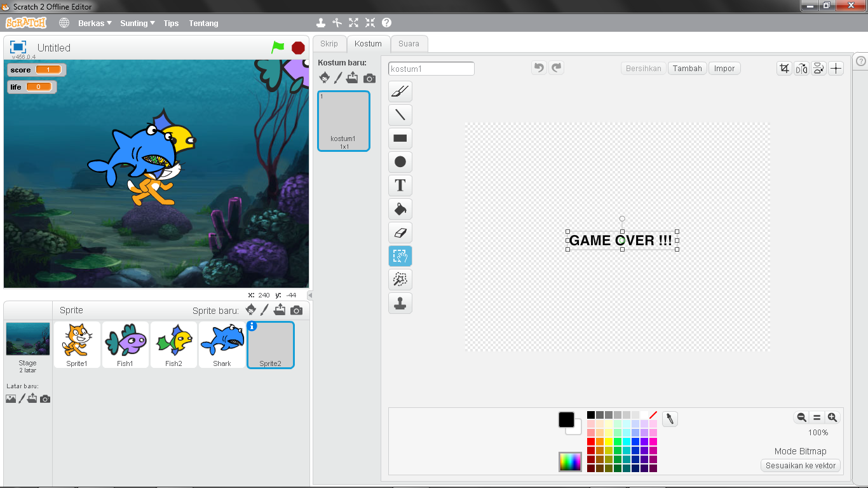Viewport: 868px width, 488px height.
Task: Switch to the Suara tab
Action: pos(409,43)
